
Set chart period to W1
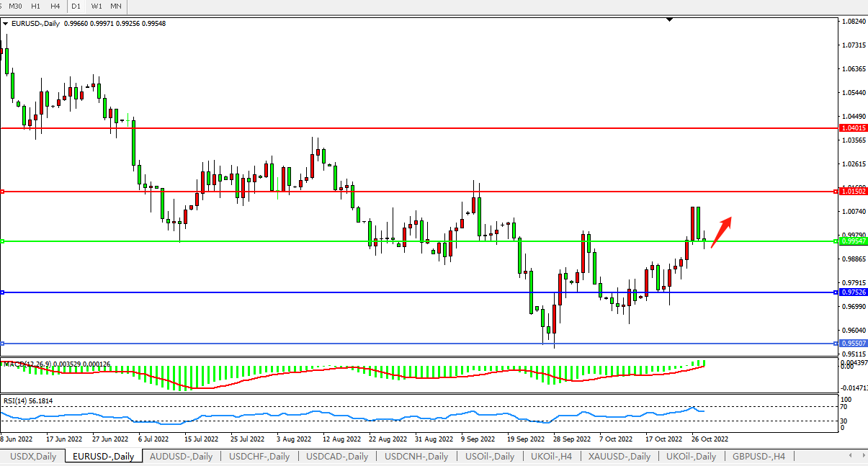tap(96, 6)
